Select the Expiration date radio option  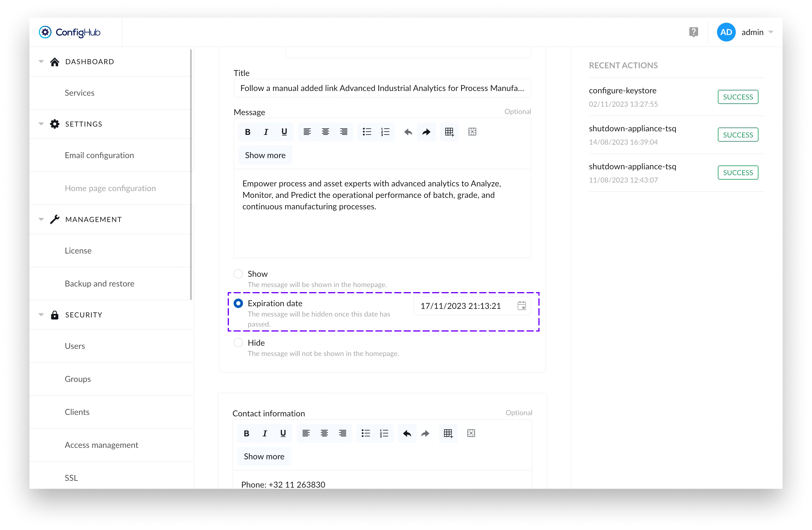pyautogui.click(x=238, y=303)
